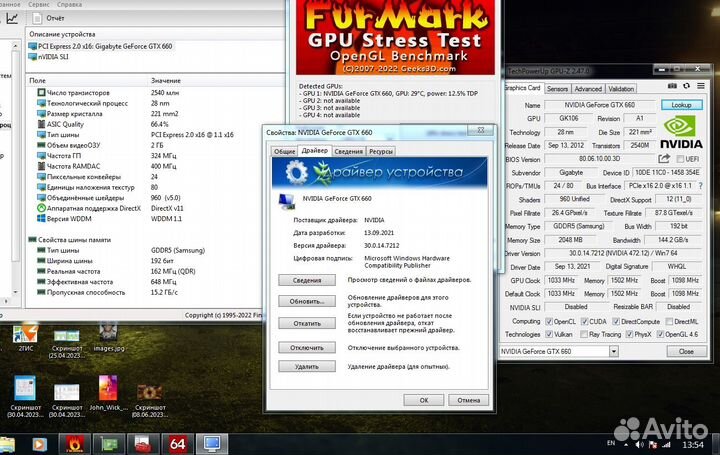Screen dimensions: 720x455
Task: Click Обновить driver update button
Action: click(x=307, y=302)
